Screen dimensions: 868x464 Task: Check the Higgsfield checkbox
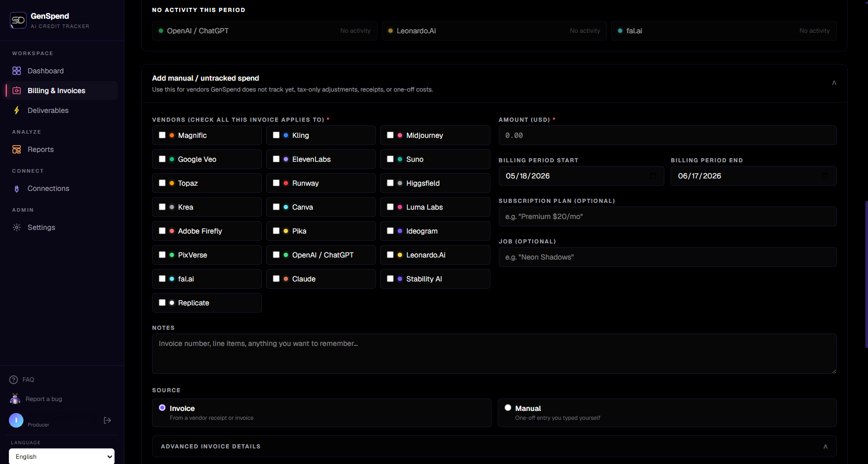point(390,183)
